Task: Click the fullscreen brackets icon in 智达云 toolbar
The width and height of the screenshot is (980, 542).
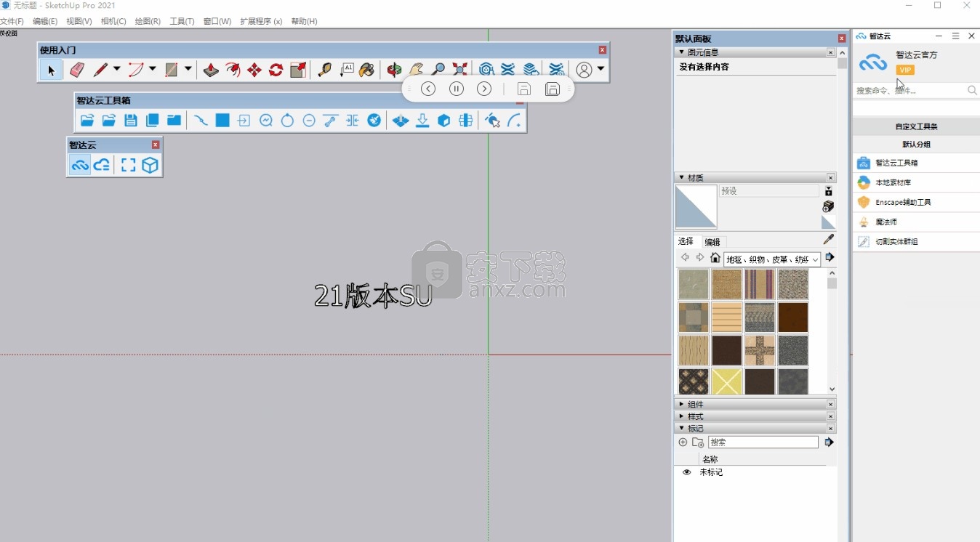Action: coord(129,166)
